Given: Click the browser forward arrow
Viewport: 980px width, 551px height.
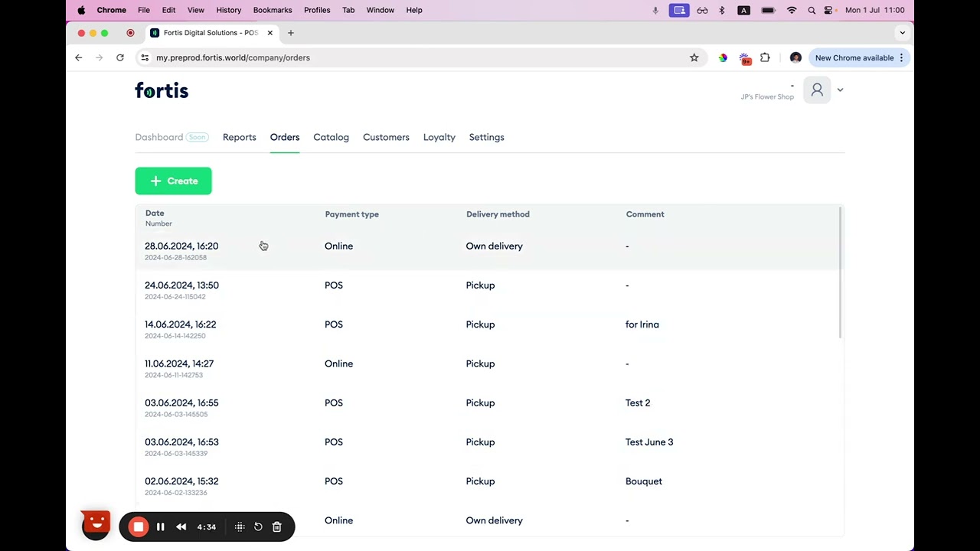Looking at the screenshot, I should pos(99,57).
